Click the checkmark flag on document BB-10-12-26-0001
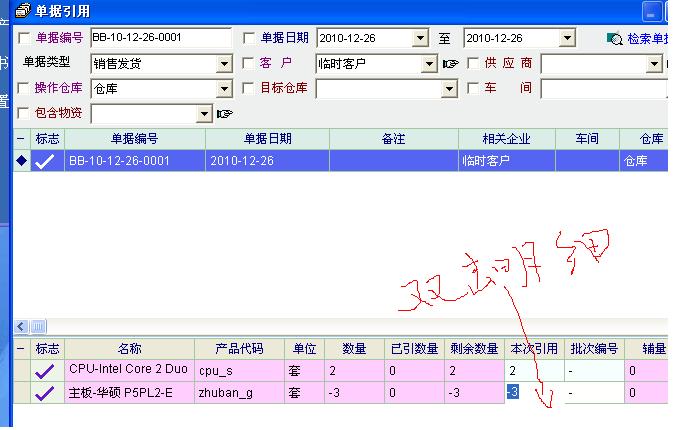This screenshot has height=430, width=682. click(x=45, y=161)
